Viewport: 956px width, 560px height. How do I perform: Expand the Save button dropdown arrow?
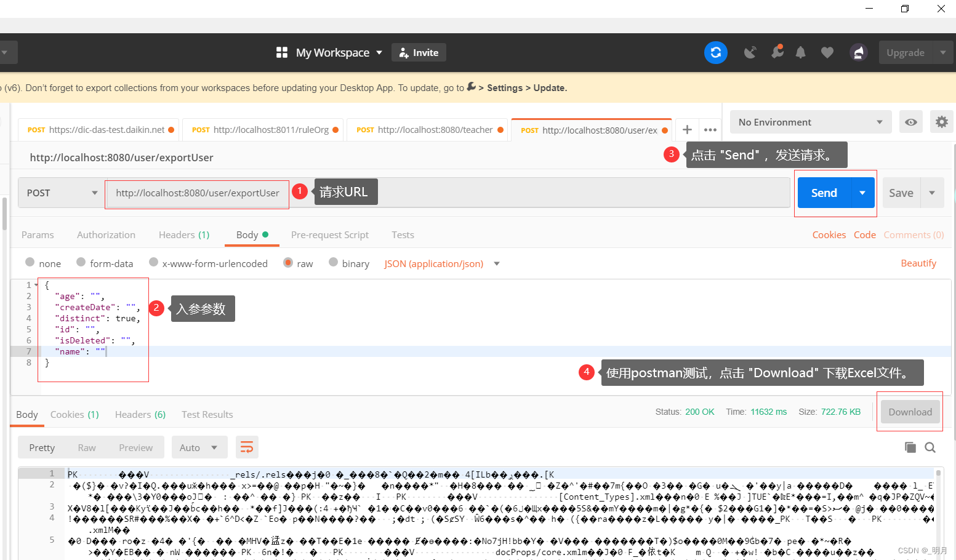point(932,193)
